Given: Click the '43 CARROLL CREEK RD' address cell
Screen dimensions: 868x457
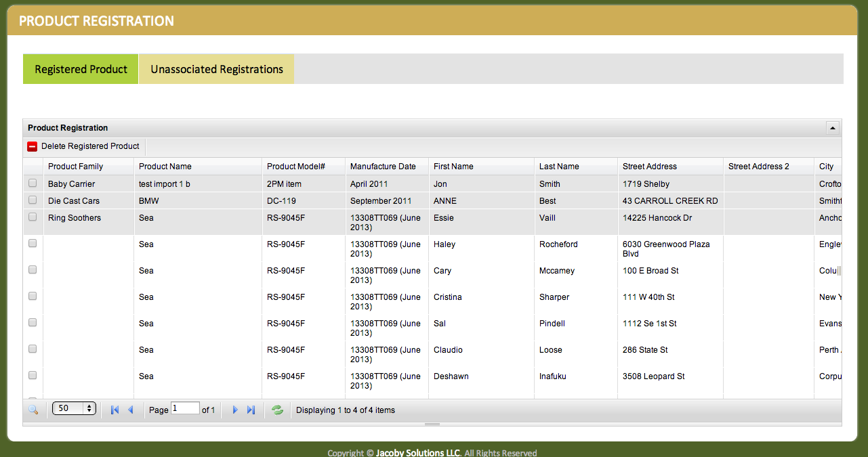Looking at the screenshot, I should 671,201.
